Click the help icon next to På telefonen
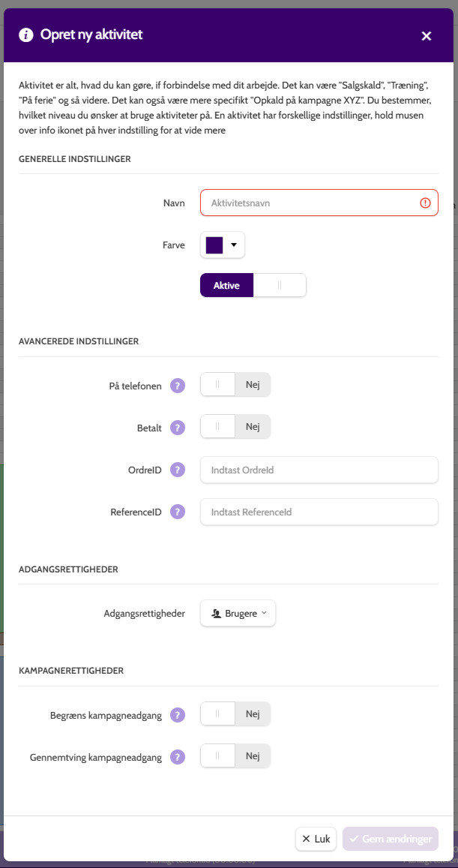This screenshot has width=458, height=868. 177,386
